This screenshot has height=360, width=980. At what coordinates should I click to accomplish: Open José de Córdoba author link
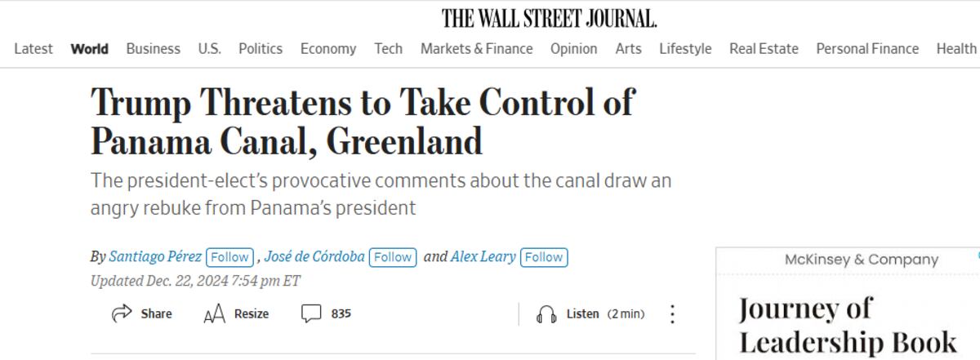point(314,257)
